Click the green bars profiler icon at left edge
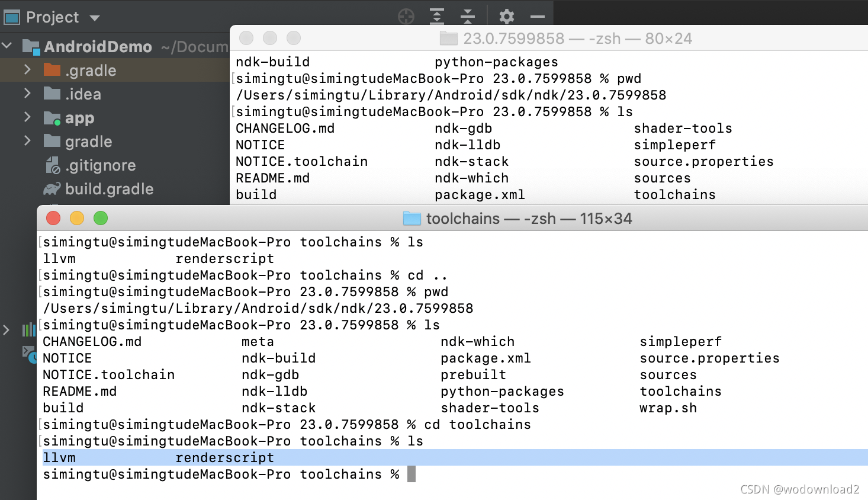Screen dimensions: 868x500 [28, 329]
